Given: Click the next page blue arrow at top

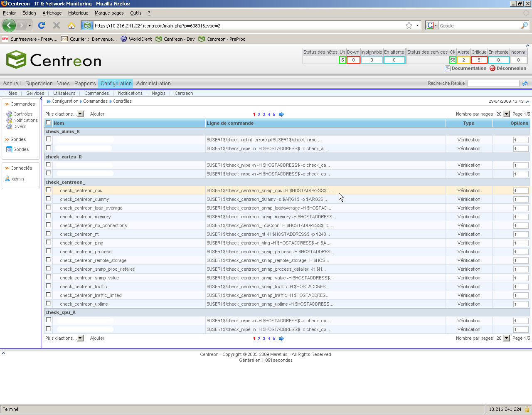Looking at the screenshot, I should [281, 114].
